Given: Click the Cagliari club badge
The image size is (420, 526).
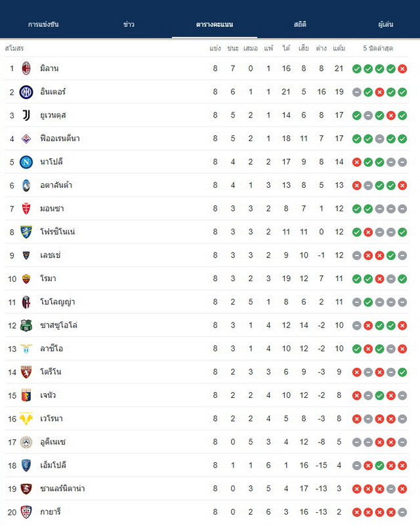Looking at the screenshot, I should point(26,512).
